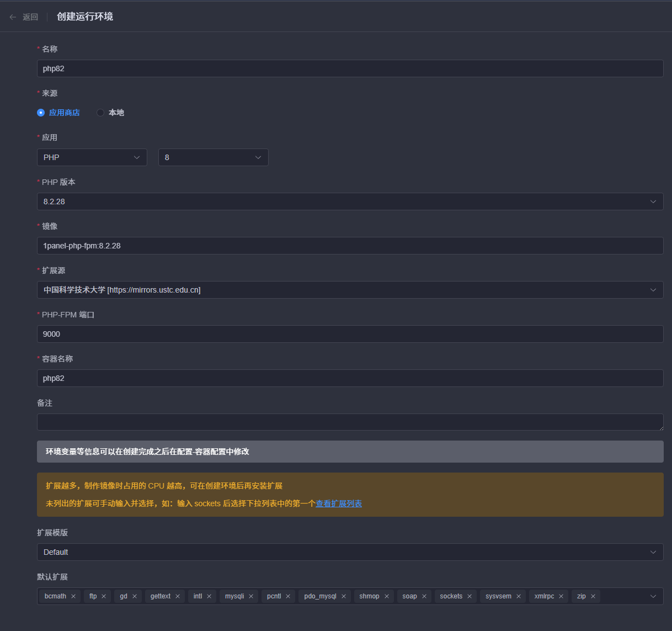Select the 本地 source radio button

(100, 113)
